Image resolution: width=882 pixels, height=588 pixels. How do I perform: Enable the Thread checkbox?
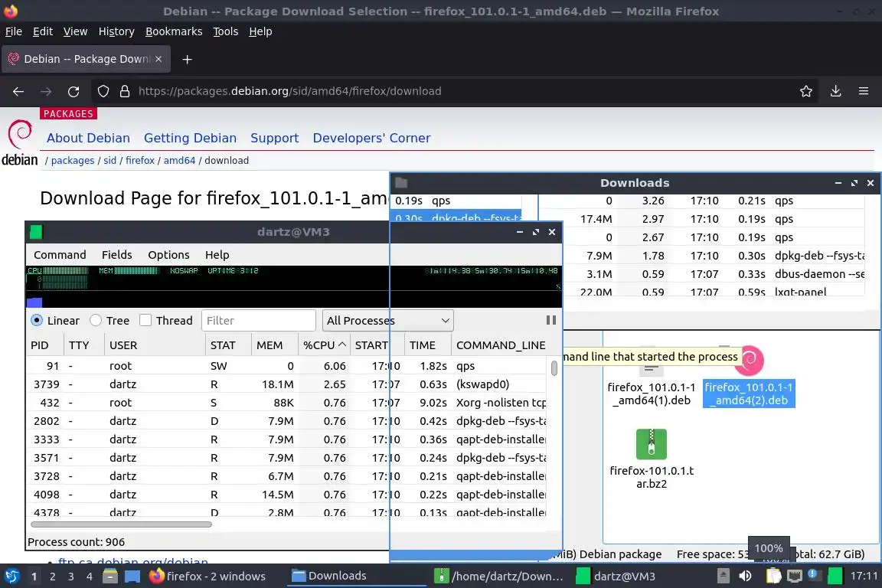(145, 320)
